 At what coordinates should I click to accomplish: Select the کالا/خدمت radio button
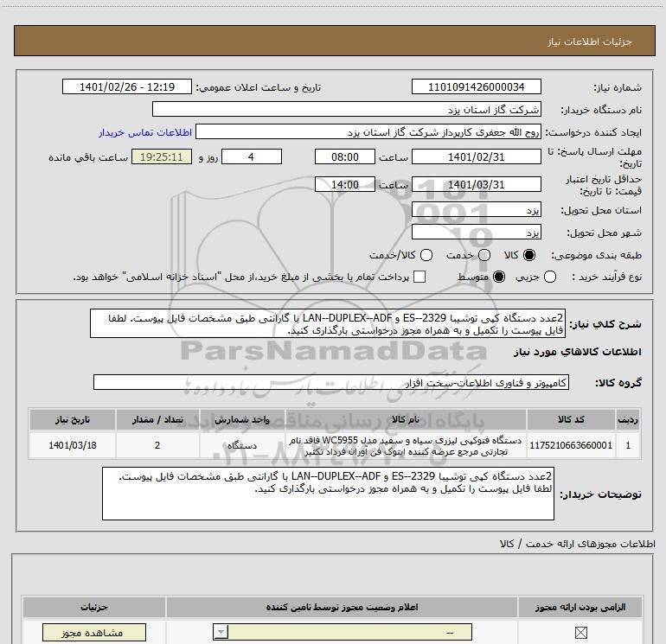426,255
